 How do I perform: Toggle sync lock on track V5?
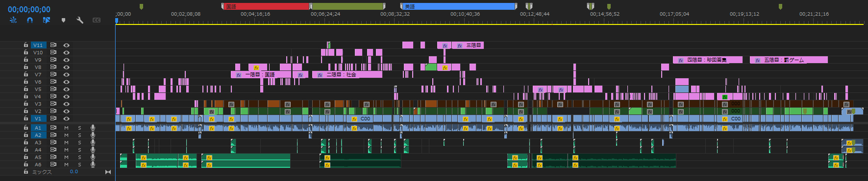click(x=53, y=89)
